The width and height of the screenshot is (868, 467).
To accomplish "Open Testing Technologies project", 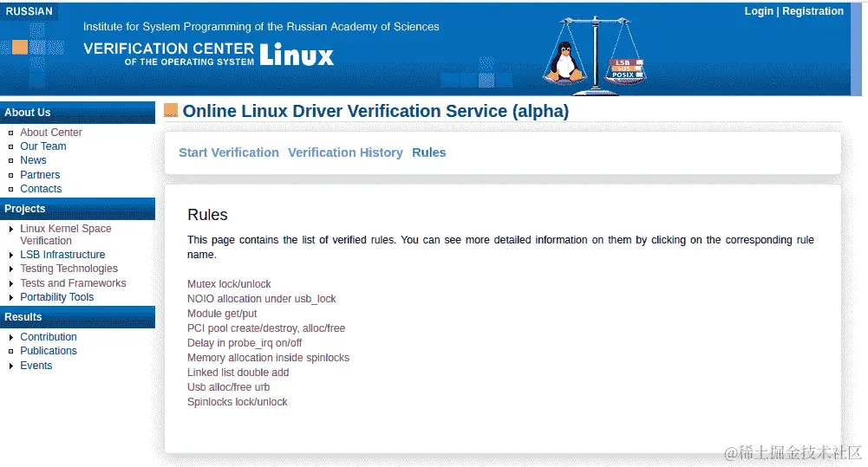I will point(69,269).
